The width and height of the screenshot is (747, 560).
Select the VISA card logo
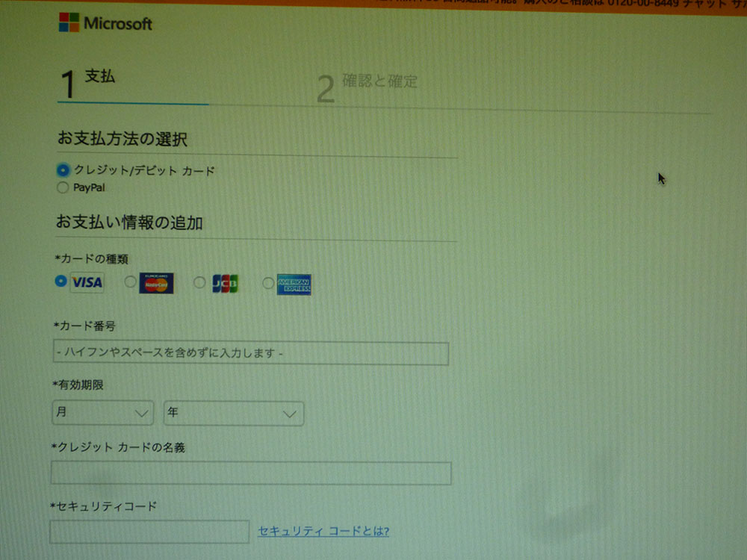coord(87,282)
